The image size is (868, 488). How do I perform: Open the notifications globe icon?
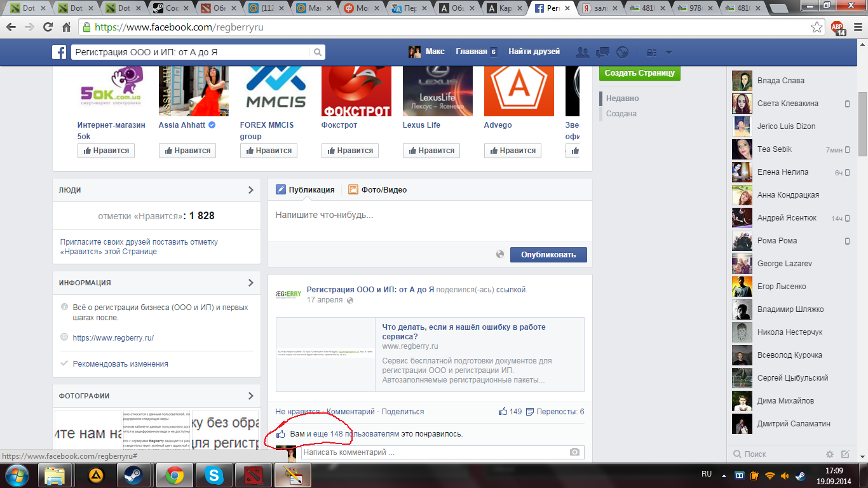tap(622, 52)
